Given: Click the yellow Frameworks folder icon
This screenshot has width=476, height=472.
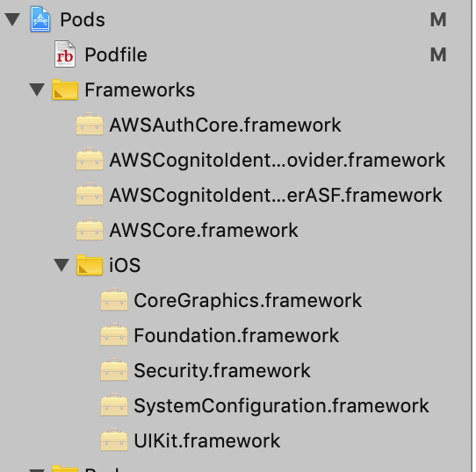Looking at the screenshot, I should pyautogui.click(x=65, y=89).
